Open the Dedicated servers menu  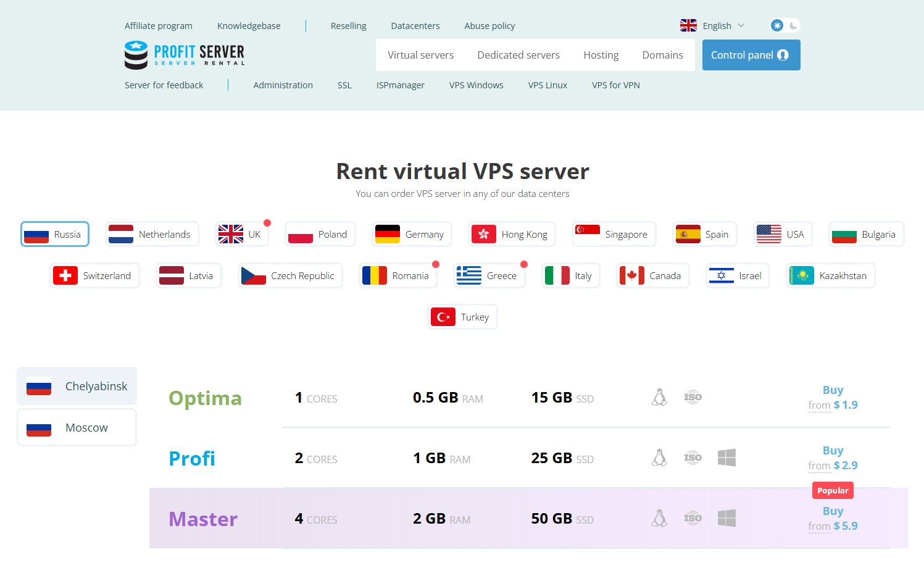(518, 55)
